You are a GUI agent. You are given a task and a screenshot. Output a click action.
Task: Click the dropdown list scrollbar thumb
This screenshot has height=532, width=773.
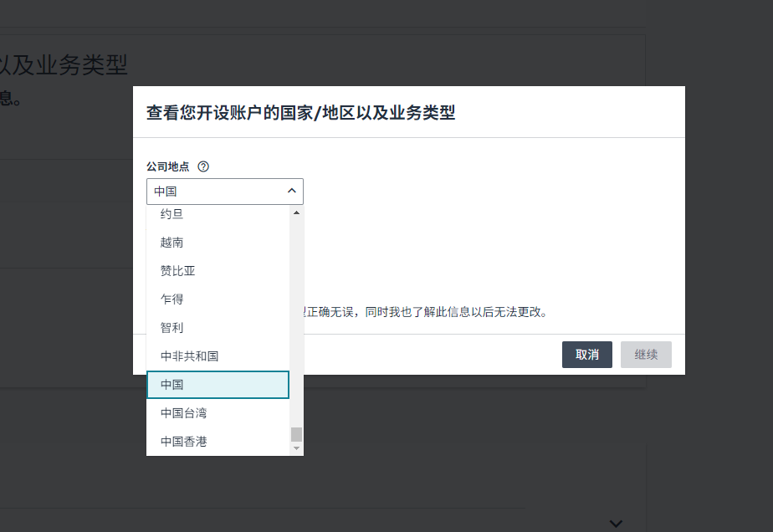(295, 434)
